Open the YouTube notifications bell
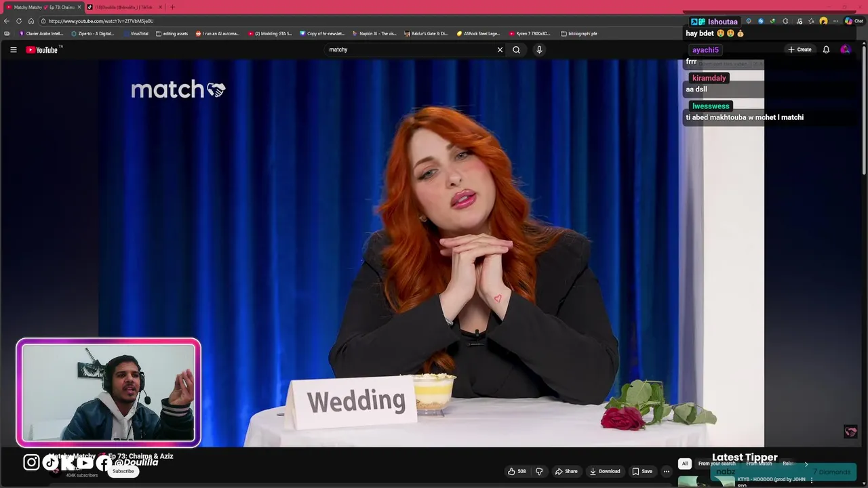 pyautogui.click(x=826, y=49)
